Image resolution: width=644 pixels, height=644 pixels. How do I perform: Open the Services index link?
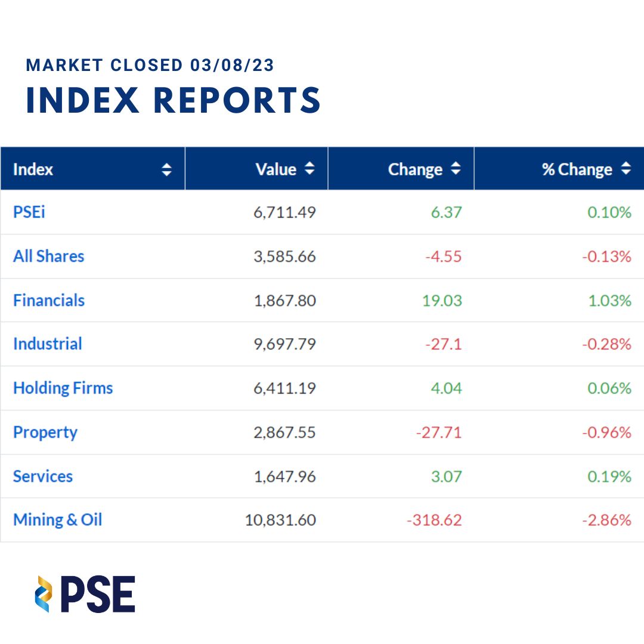[43, 476]
